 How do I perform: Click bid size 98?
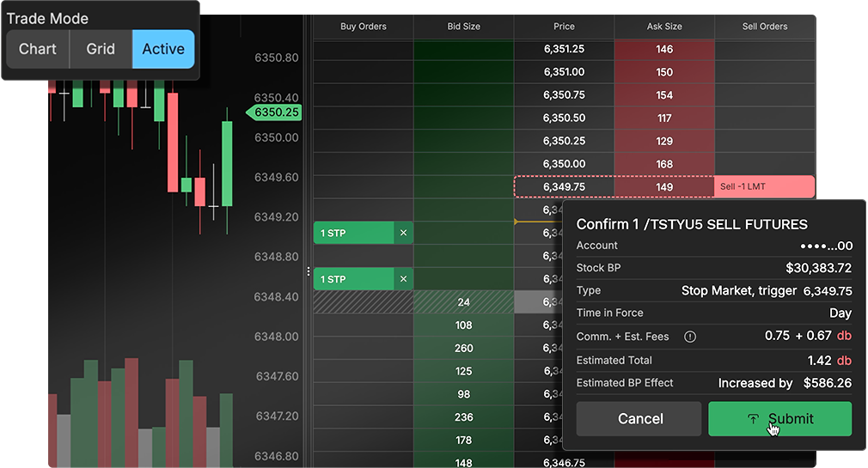point(464,394)
